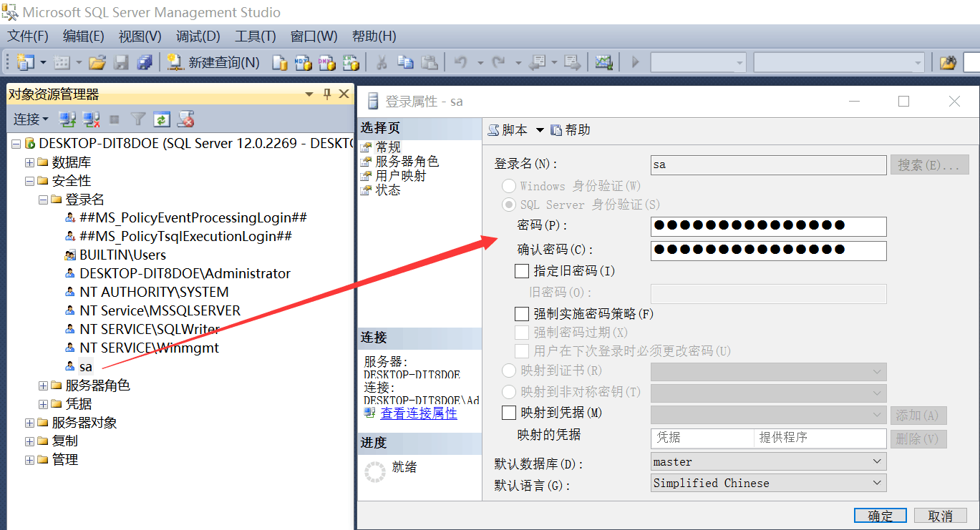
Task: Select 状态 page in dialog
Action: tap(387, 190)
